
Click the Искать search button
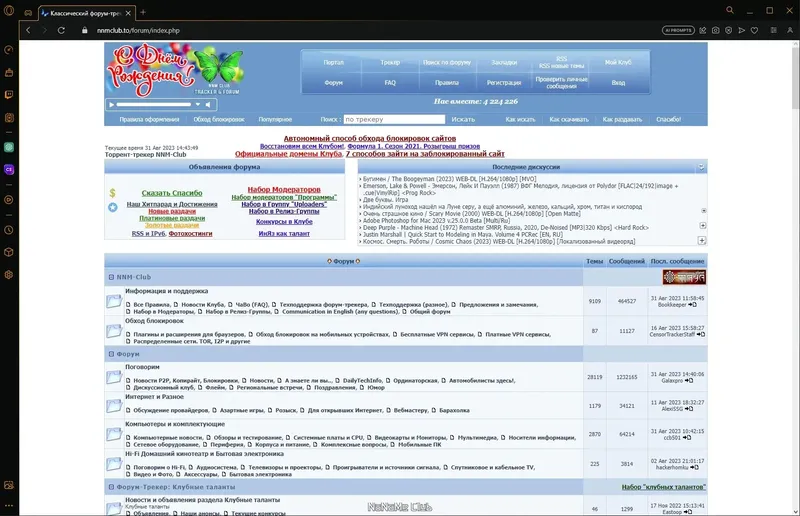(463, 119)
